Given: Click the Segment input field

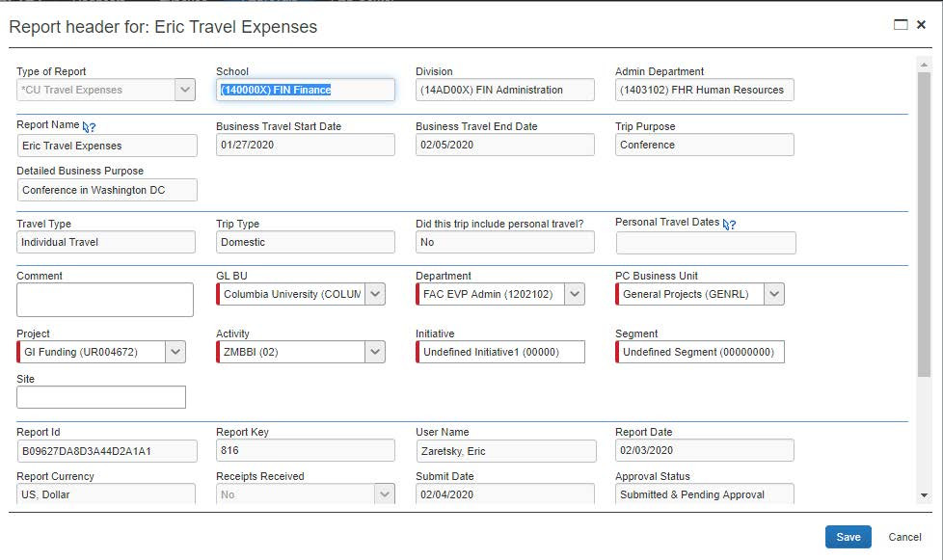Looking at the screenshot, I should click(x=701, y=352).
